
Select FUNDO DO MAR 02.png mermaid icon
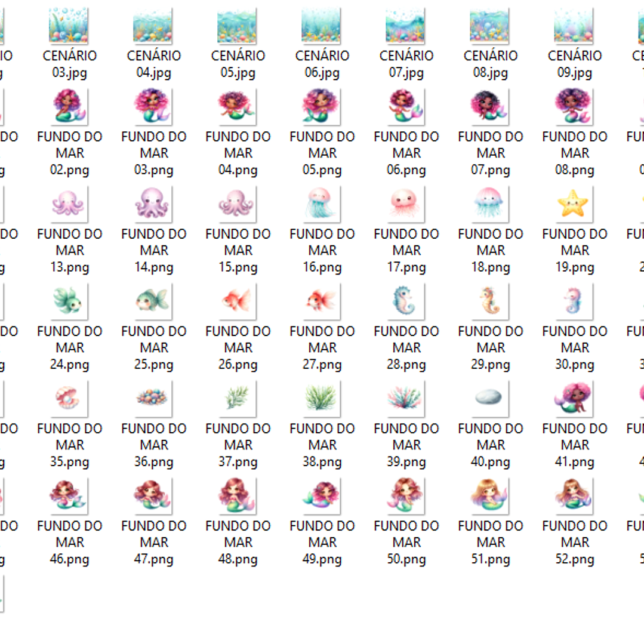[x=69, y=106]
